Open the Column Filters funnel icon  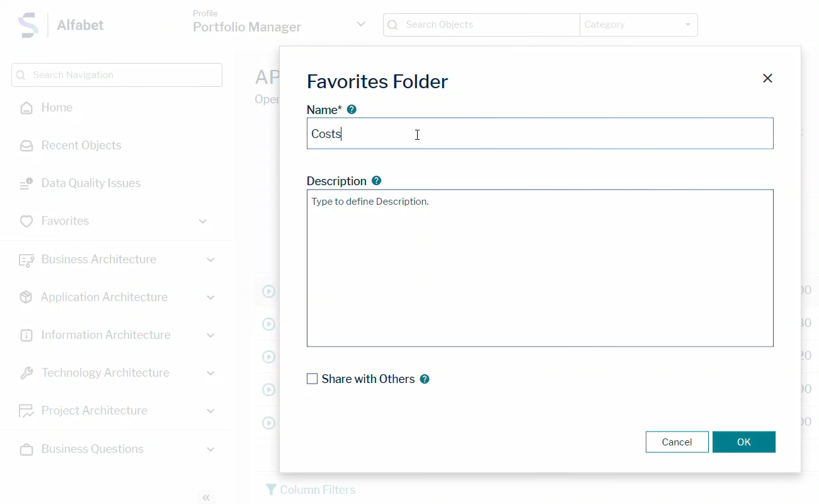click(x=272, y=490)
